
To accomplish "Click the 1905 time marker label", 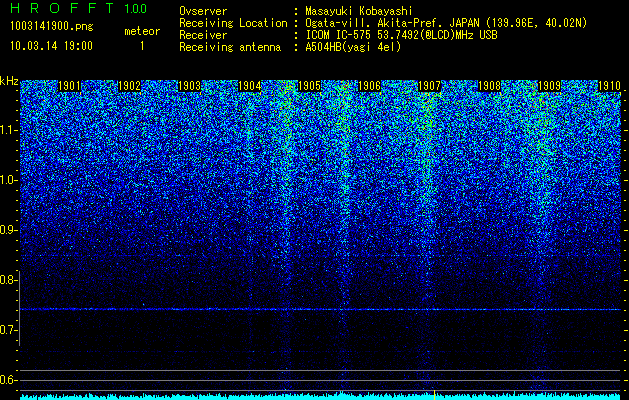I will click(310, 86).
